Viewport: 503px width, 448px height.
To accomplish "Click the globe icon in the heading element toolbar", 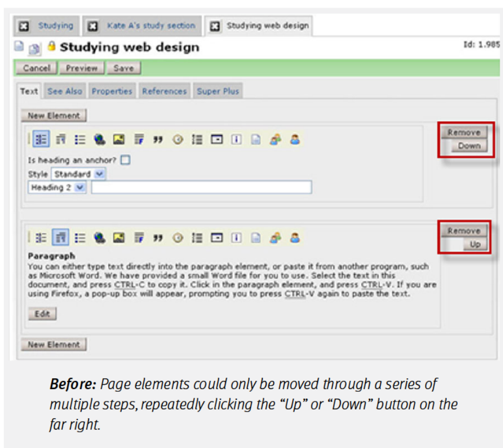I will [99, 140].
